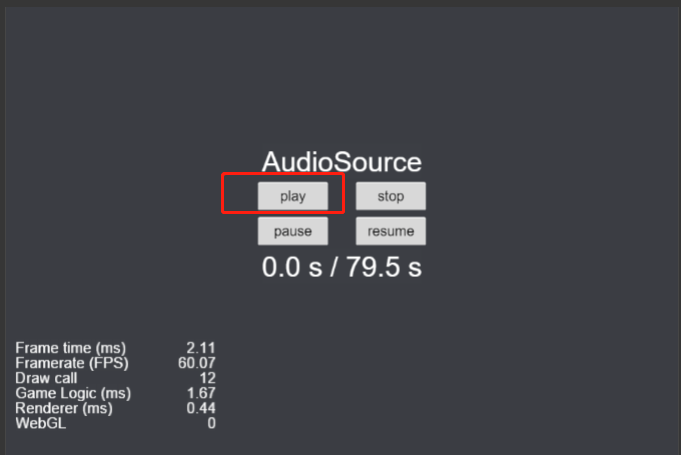Click the slash between elapsed and total time
The width and height of the screenshot is (681, 455).
coord(334,267)
